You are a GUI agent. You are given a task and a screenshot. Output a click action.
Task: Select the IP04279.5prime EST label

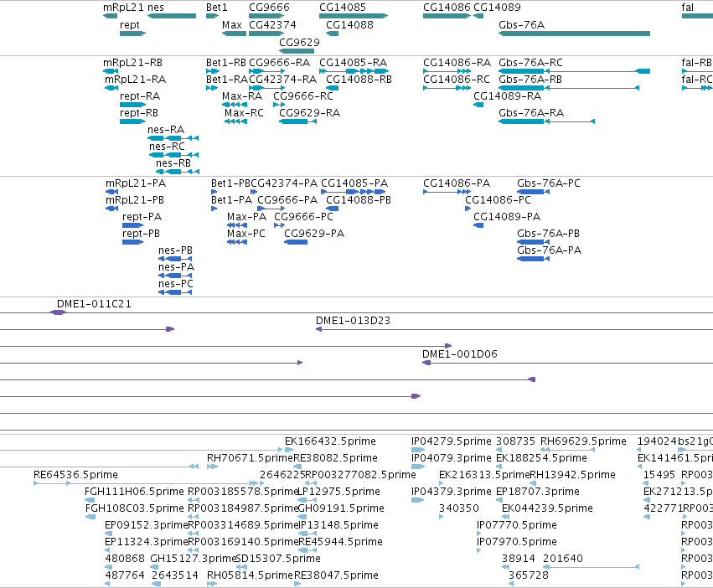452,441
